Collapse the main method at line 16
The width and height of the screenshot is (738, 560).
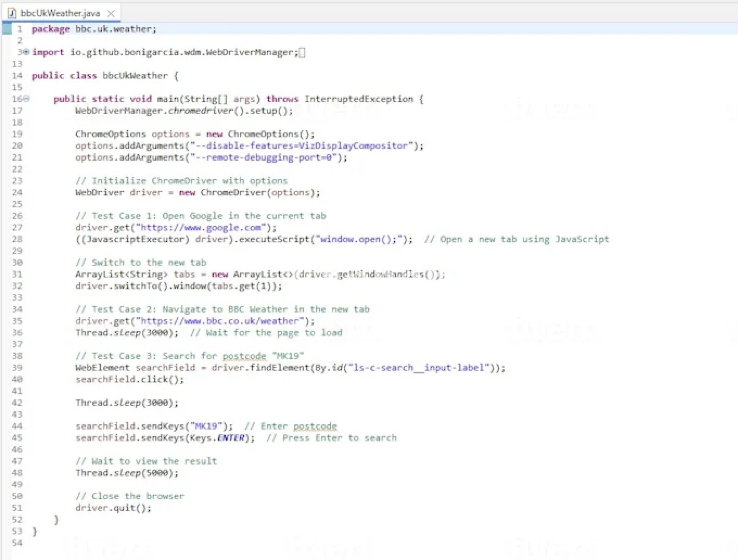[26, 99]
